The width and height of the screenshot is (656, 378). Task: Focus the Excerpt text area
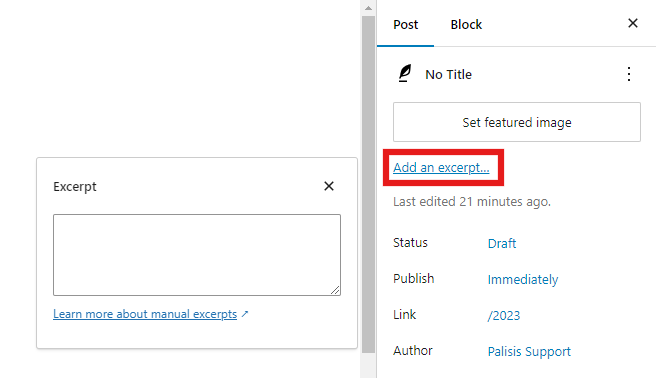[x=197, y=255]
